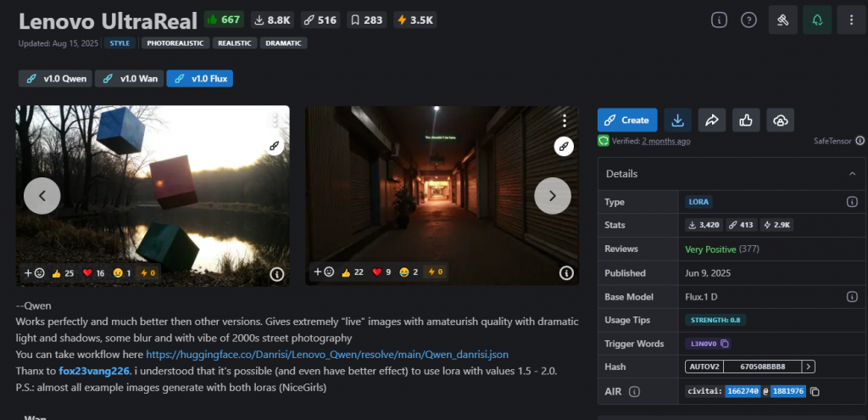Show info for the corridor image
Viewport: 868px width, 420px height.
[x=565, y=272]
